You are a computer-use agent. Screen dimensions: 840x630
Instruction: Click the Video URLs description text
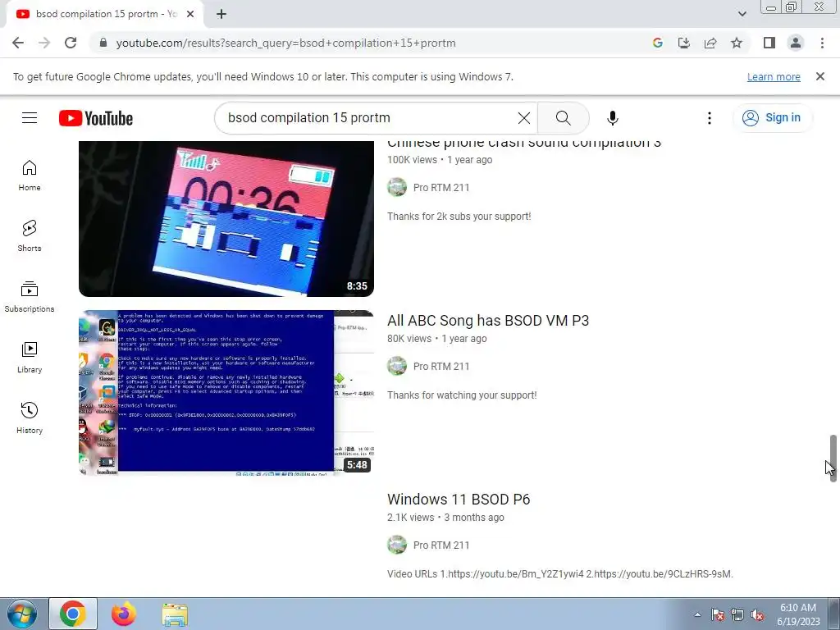click(559, 574)
